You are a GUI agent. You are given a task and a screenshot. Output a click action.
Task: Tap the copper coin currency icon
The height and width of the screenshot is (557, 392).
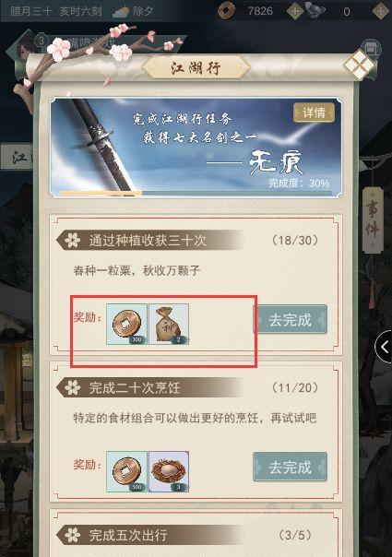click(226, 10)
